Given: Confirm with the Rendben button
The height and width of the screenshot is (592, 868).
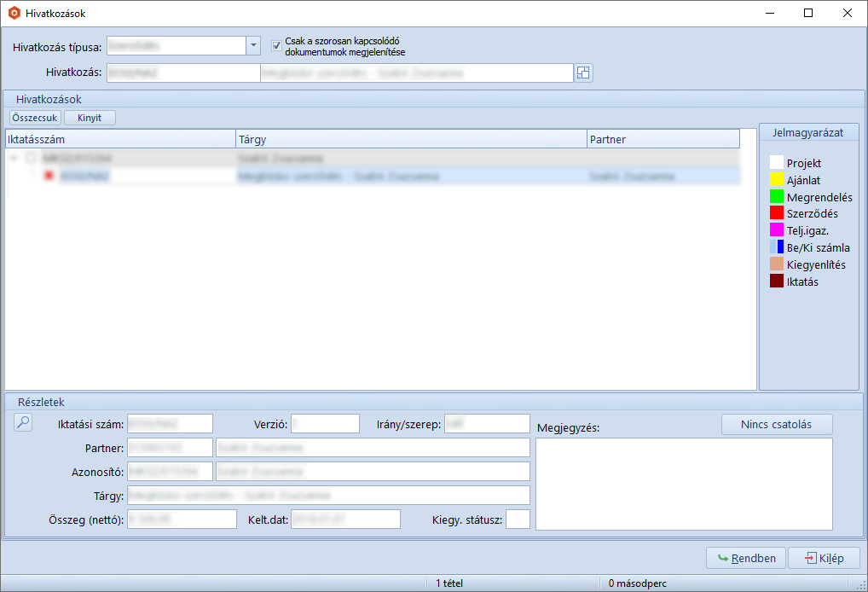Looking at the screenshot, I should [x=746, y=559].
